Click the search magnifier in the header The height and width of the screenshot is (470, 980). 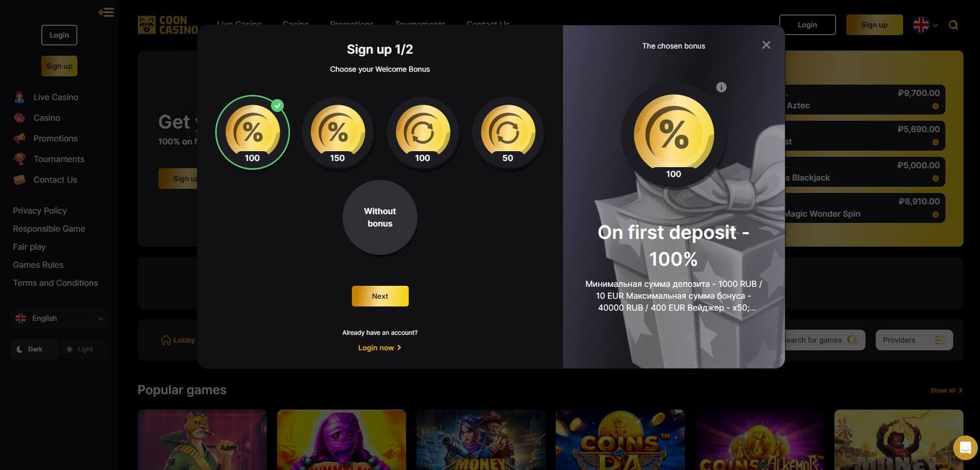pos(953,25)
